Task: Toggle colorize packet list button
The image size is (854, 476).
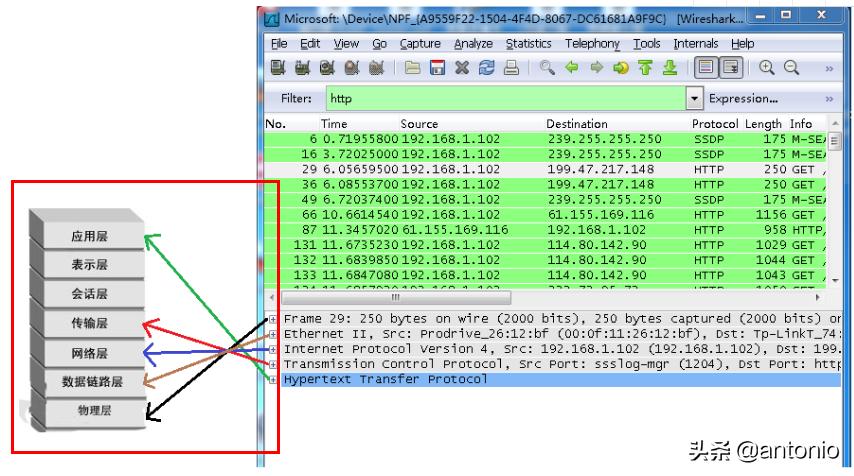Action: tap(706, 68)
